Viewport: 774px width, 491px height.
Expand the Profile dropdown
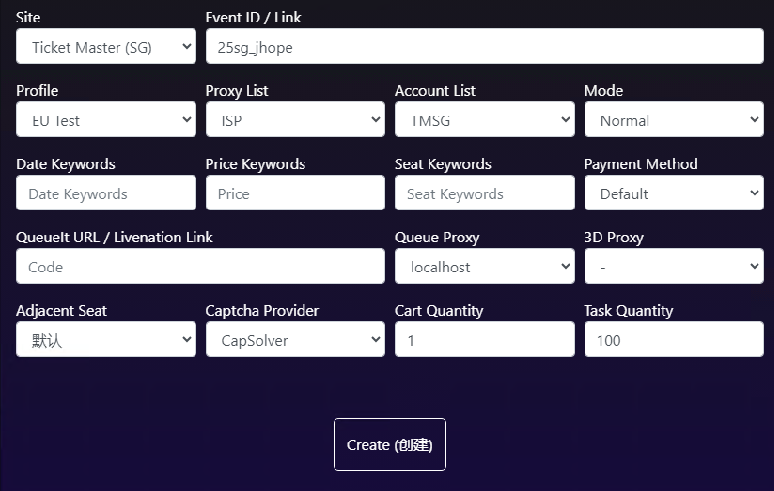click(x=105, y=120)
